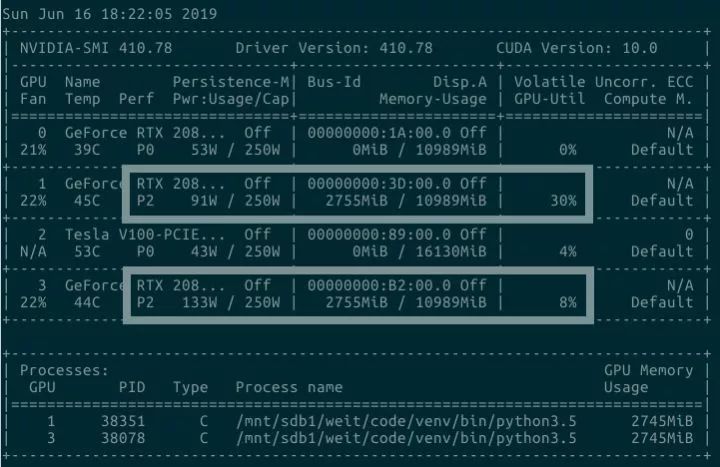Click the 8% GPU utilization value
The height and width of the screenshot is (467, 720).
pyautogui.click(x=567, y=302)
